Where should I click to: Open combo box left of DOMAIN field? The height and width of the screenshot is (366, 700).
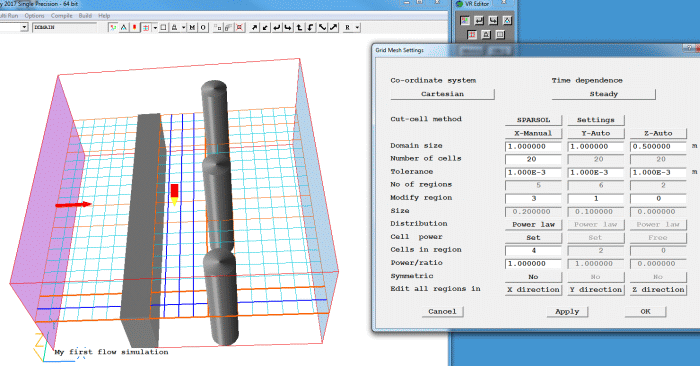[24, 28]
